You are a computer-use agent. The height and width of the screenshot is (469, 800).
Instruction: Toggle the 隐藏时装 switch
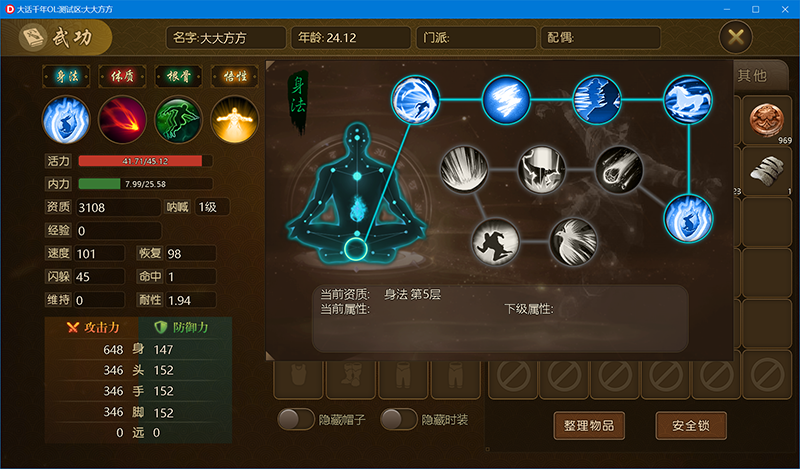coord(398,419)
